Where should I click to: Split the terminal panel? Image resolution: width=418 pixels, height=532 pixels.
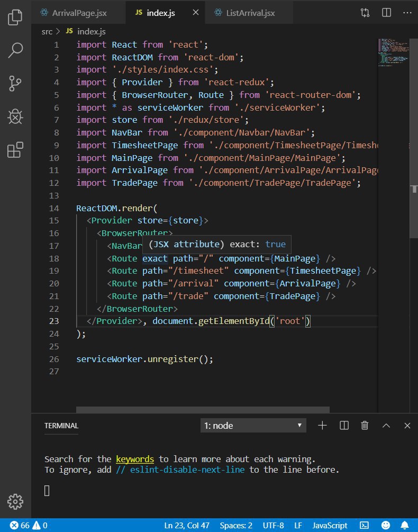(344, 425)
